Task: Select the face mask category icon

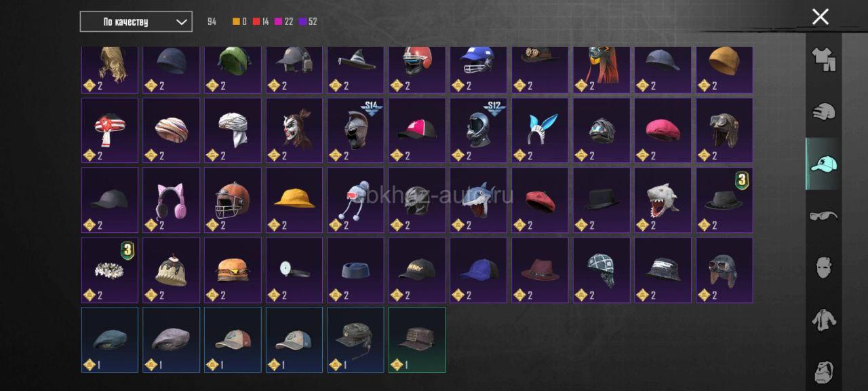Action: [824, 267]
